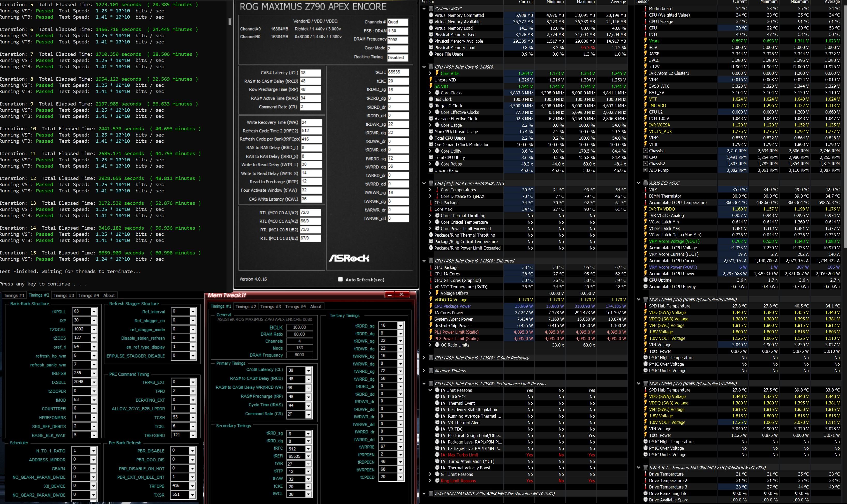Screen dimensions: 847x504
Task: Open the Tertiary Timings tRDRD_sg dropdown
Action: pos(400,326)
